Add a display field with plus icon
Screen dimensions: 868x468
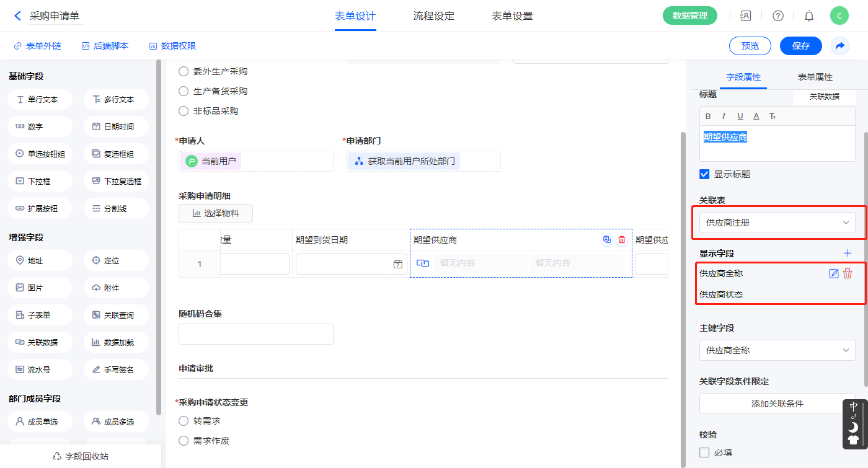pos(848,253)
